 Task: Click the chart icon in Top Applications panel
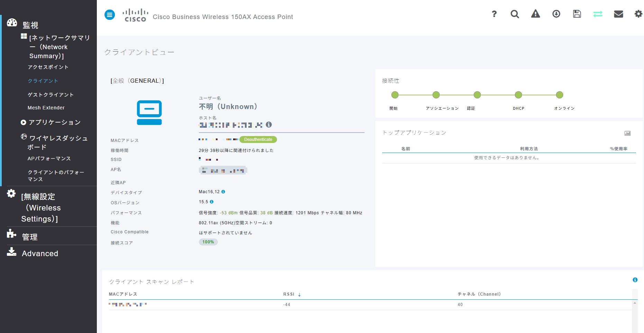coord(627,133)
